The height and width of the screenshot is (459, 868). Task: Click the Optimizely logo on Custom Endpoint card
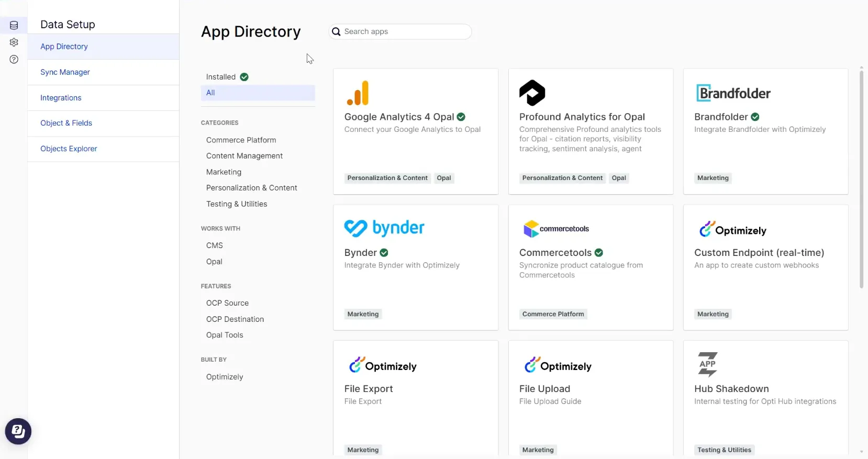pos(733,229)
